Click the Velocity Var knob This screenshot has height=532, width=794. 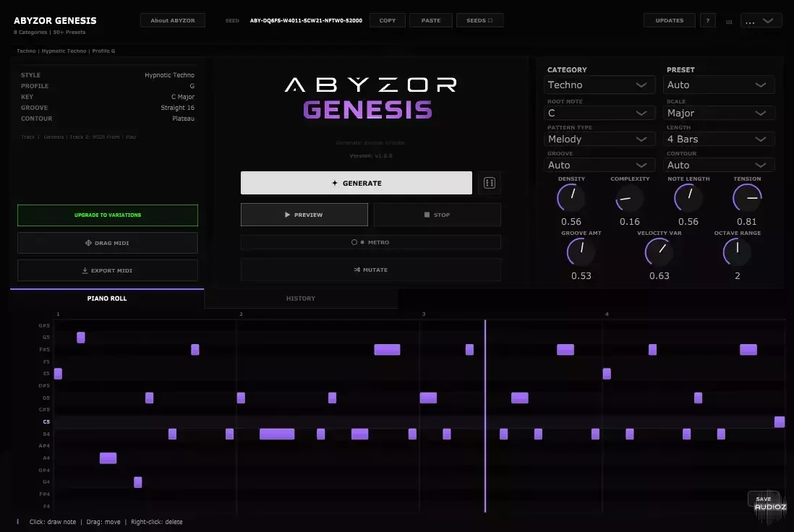pos(659,252)
